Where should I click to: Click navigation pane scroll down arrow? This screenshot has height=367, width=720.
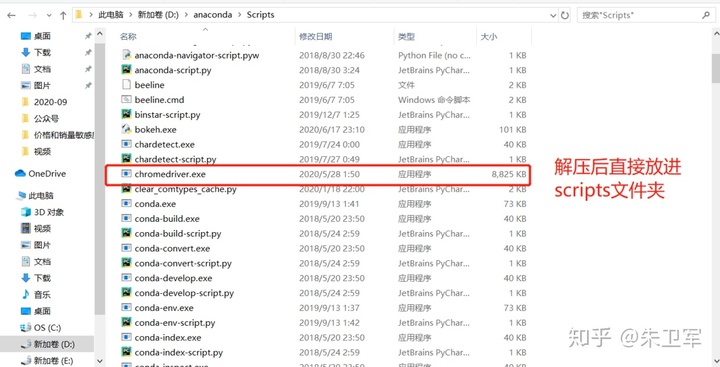[x=100, y=361]
